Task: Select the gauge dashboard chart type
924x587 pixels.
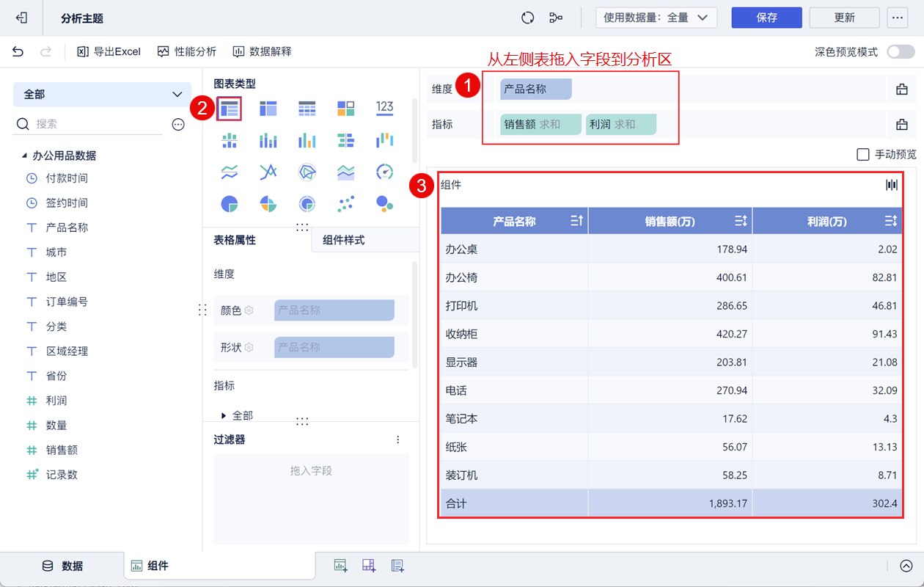Action: pyautogui.click(x=385, y=172)
